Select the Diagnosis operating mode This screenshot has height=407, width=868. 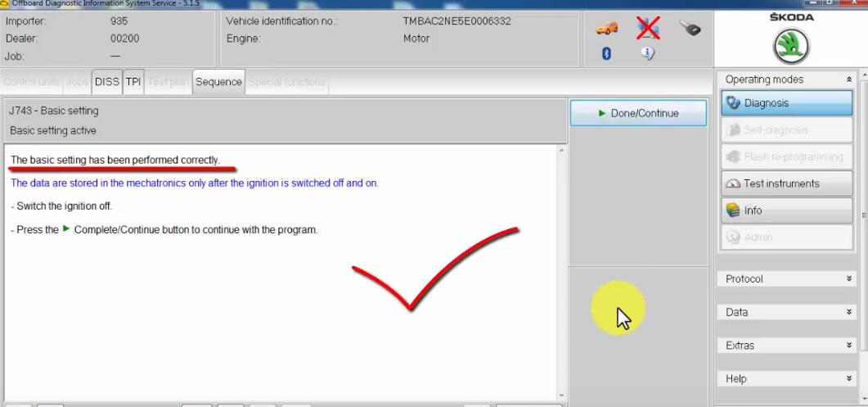(787, 103)
